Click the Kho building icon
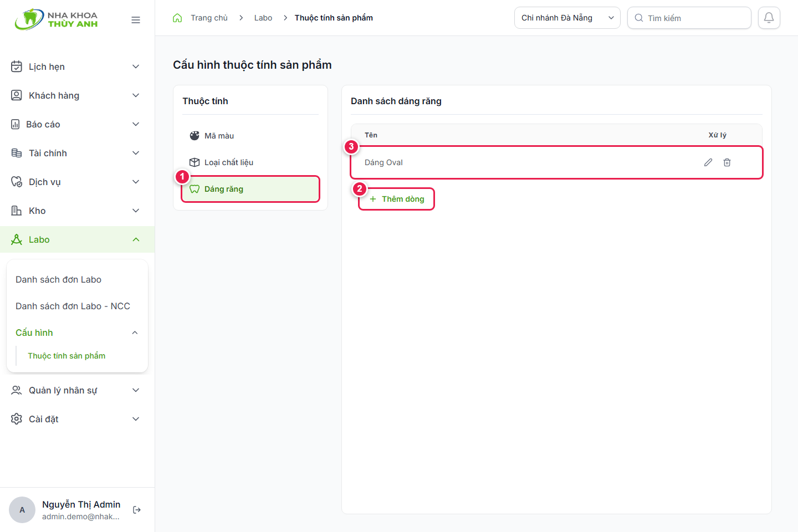Viewport: 798px width, 532px height. click(x=17, y=211)
